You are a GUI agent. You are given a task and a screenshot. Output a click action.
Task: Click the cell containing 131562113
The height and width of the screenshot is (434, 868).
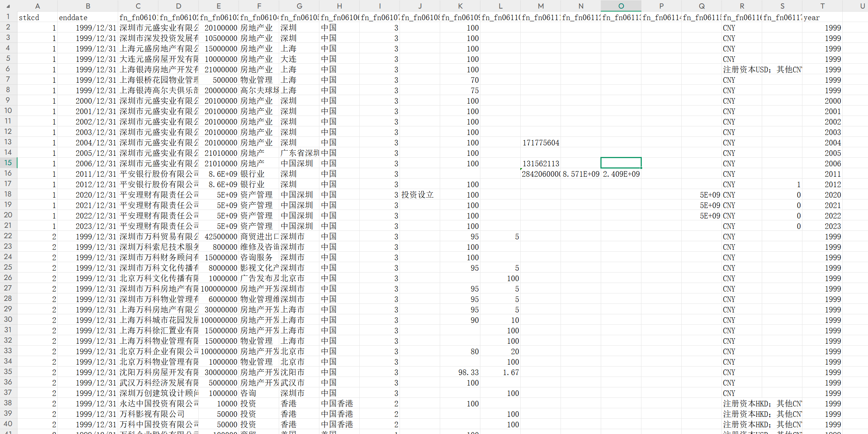(x=540, y=164)
